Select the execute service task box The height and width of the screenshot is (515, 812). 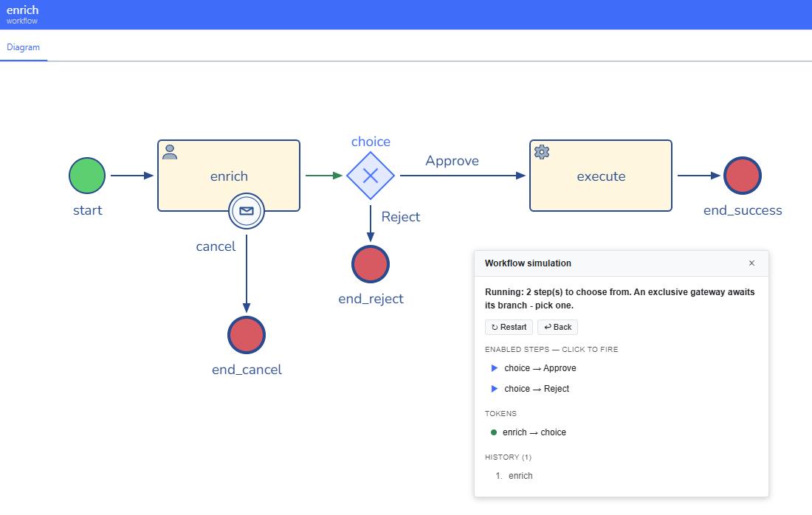(601, 176)
